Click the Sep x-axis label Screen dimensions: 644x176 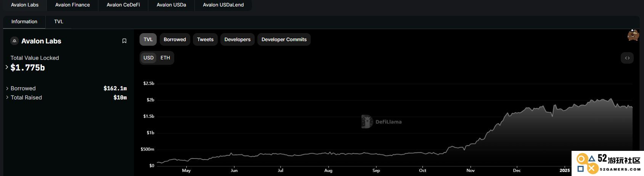coord(376,170)
